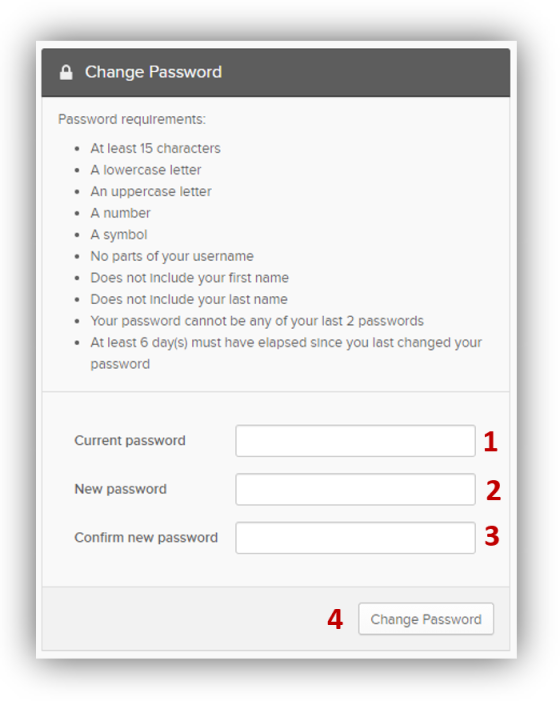Select the No parts of your username line
Image resolution: width=560 pixels, height=709 pixels.
point(172,256)
